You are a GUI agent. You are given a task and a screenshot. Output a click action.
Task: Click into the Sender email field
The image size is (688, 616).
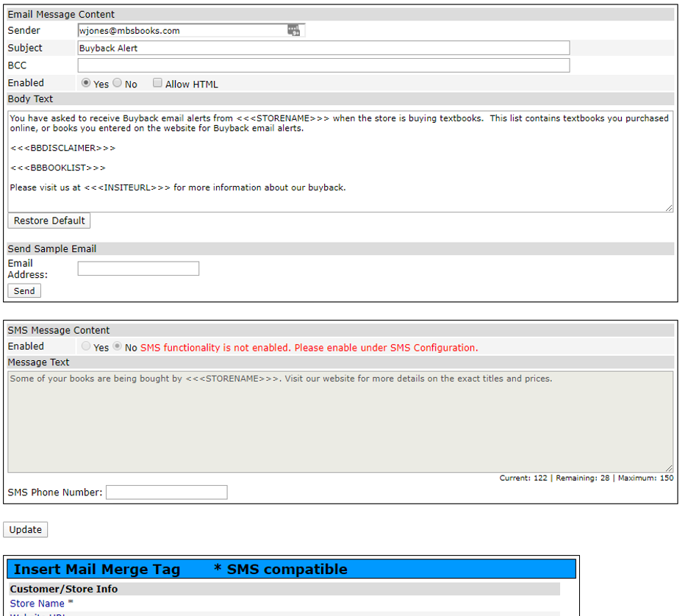coord(182,31)
